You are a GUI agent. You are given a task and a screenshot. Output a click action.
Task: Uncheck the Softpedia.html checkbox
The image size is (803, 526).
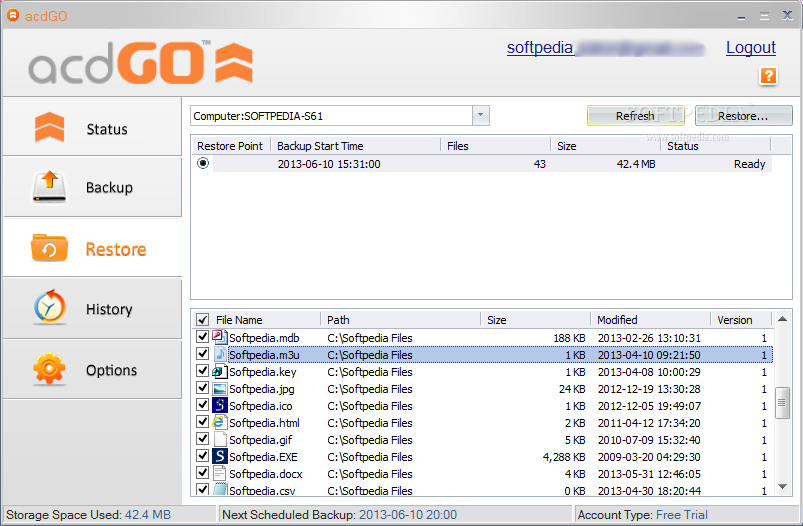pyautogui.click(x=202, y=422)
